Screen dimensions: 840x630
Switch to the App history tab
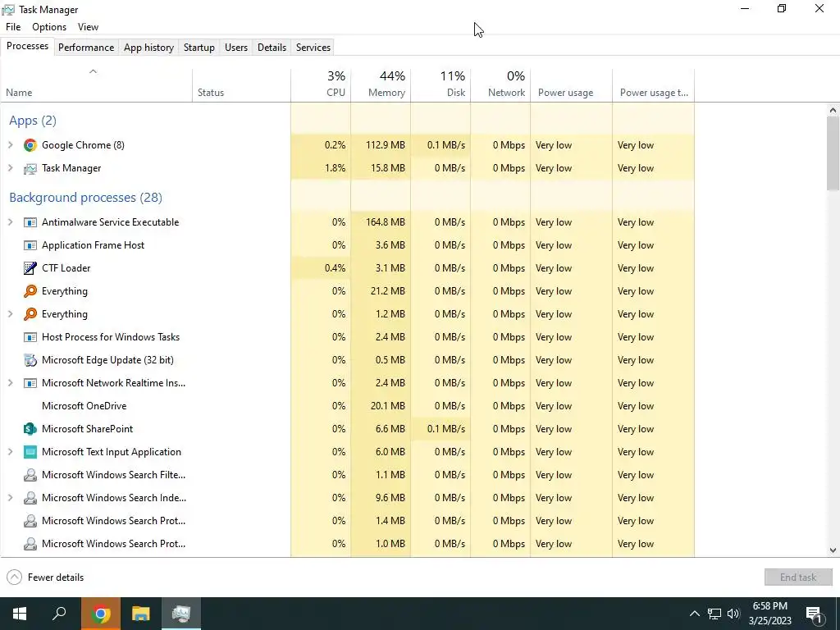pyautogui.click(x=149, y=47)
